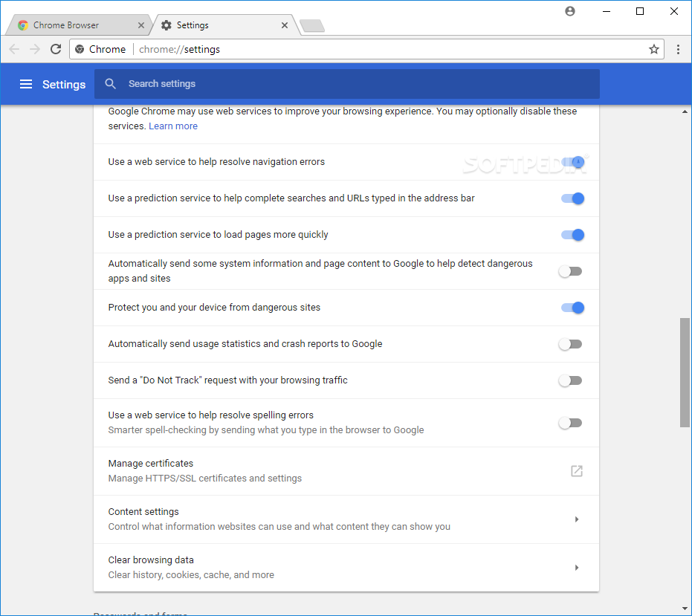Click the Settings header title

(64, 84)
